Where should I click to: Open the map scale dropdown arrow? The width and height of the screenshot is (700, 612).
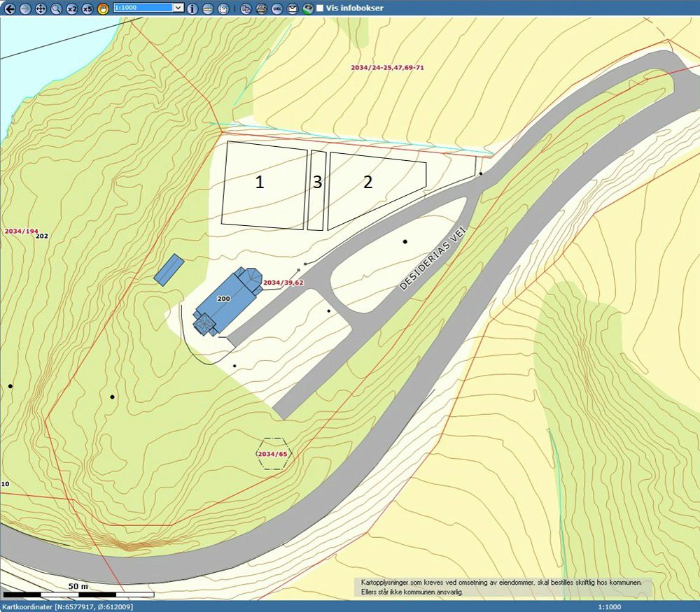point(178,8)
